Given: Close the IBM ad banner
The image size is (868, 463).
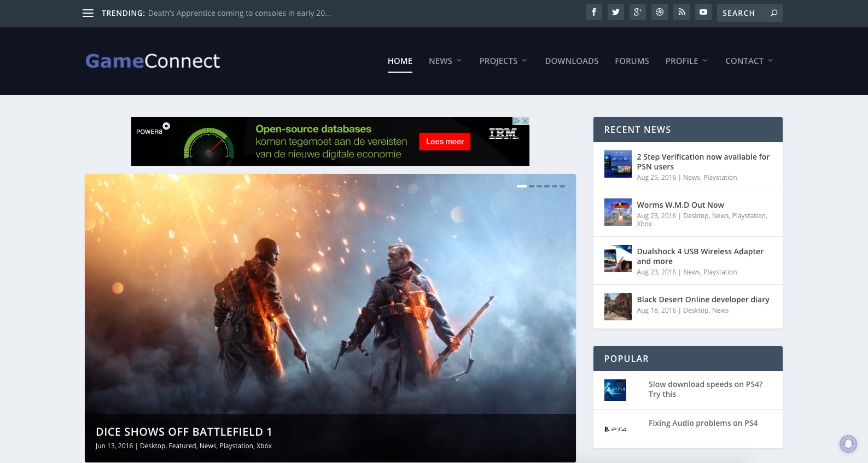Looking at the screenshot, I should point(526,121).
